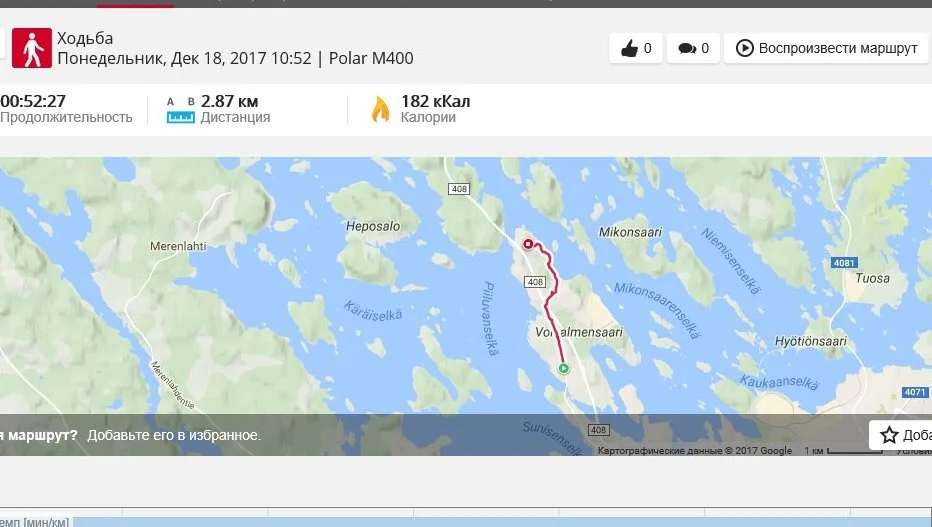Click the green route start marker
The image size is (932, 527).
(563, 368)
